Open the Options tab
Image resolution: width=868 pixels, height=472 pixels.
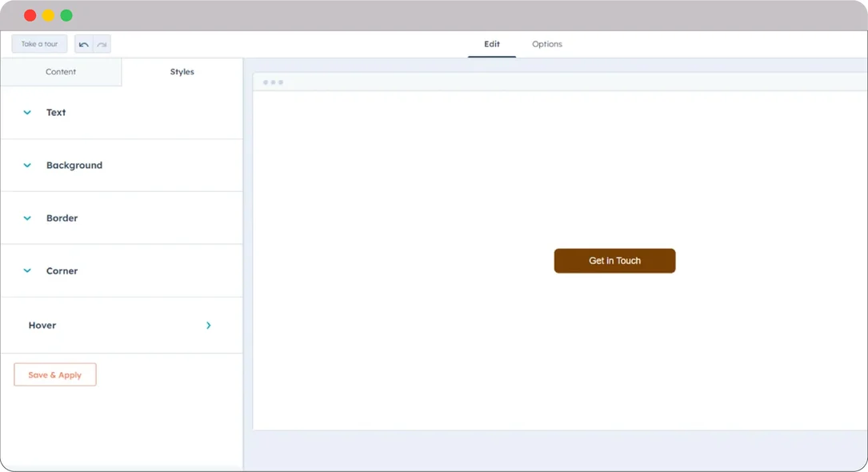(546, 44)
